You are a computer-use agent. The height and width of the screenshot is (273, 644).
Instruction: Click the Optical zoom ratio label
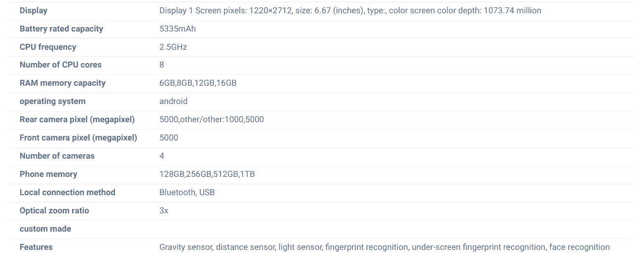pyautogui.click(x=54, y=210)
